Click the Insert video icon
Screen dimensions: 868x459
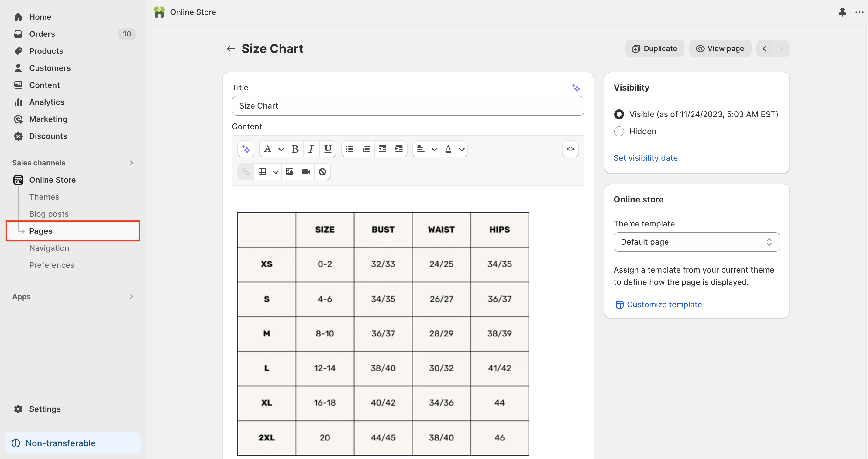click(x=306, y=172)
